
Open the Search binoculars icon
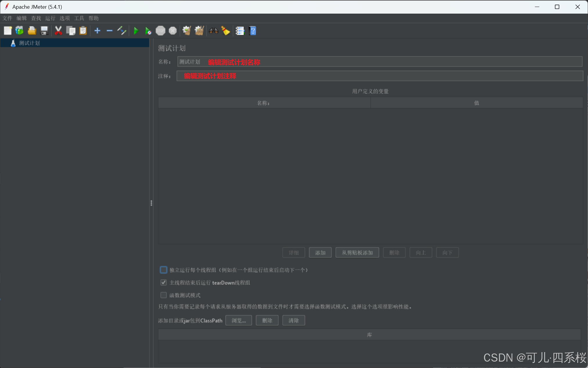pos(214,31)
